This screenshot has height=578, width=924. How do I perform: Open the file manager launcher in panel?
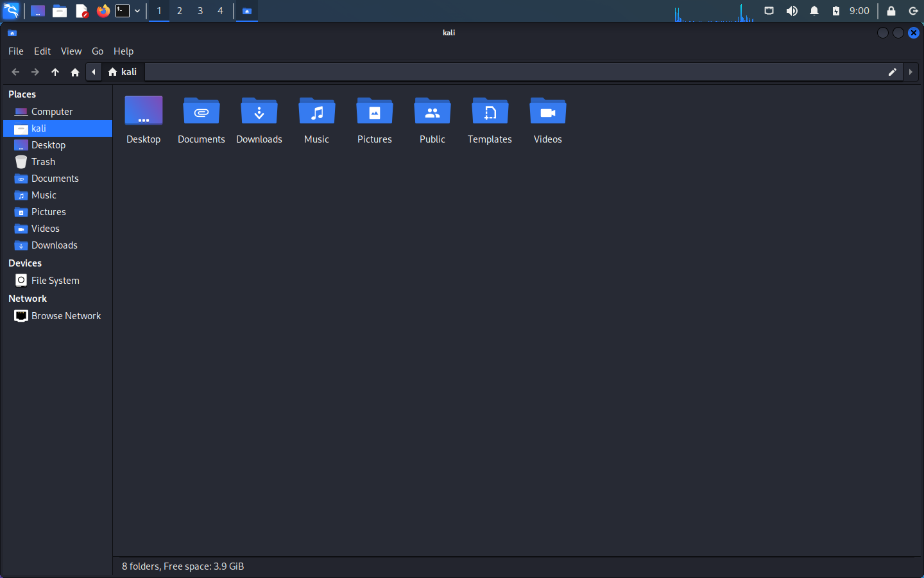point(60,11)
